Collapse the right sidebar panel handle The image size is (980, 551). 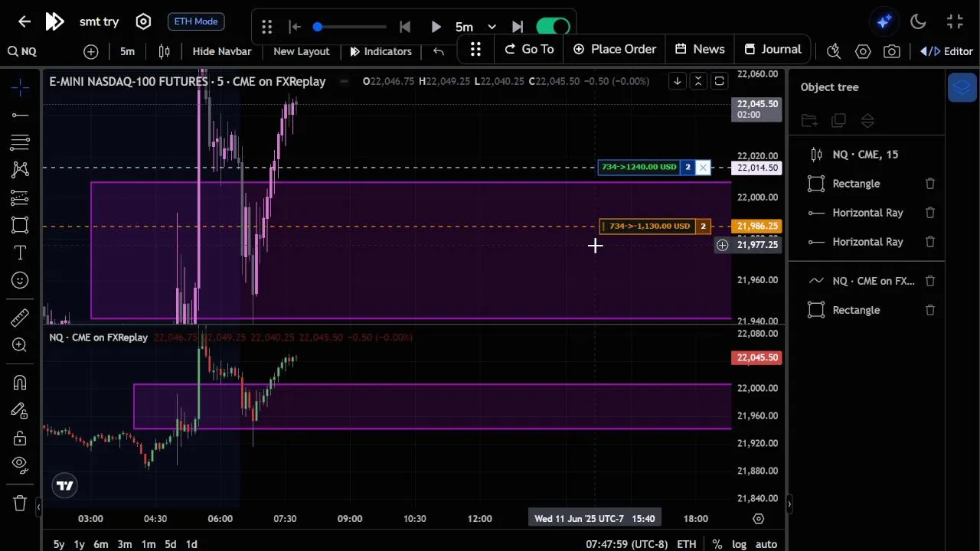pyautogui.click(x=789, y=504)
